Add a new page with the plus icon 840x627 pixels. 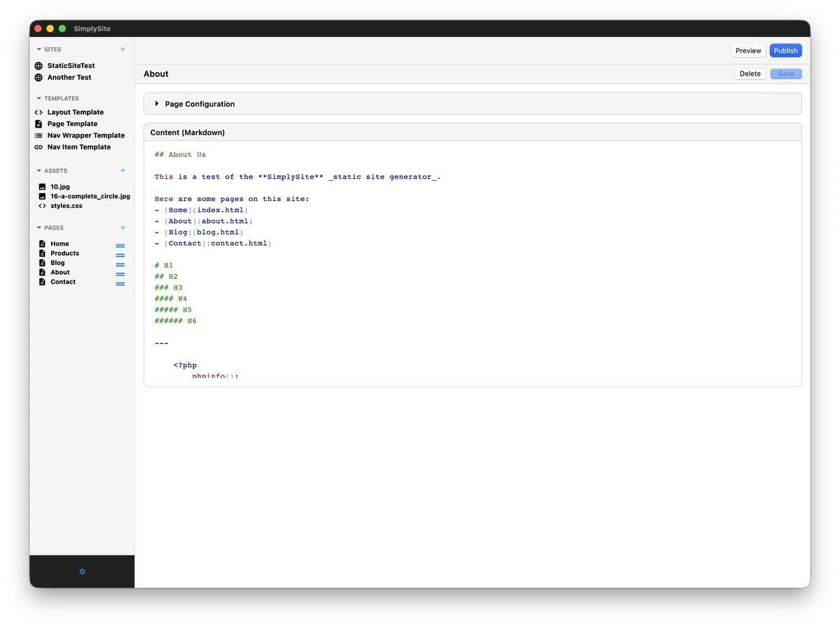click(x=123, y=228)
